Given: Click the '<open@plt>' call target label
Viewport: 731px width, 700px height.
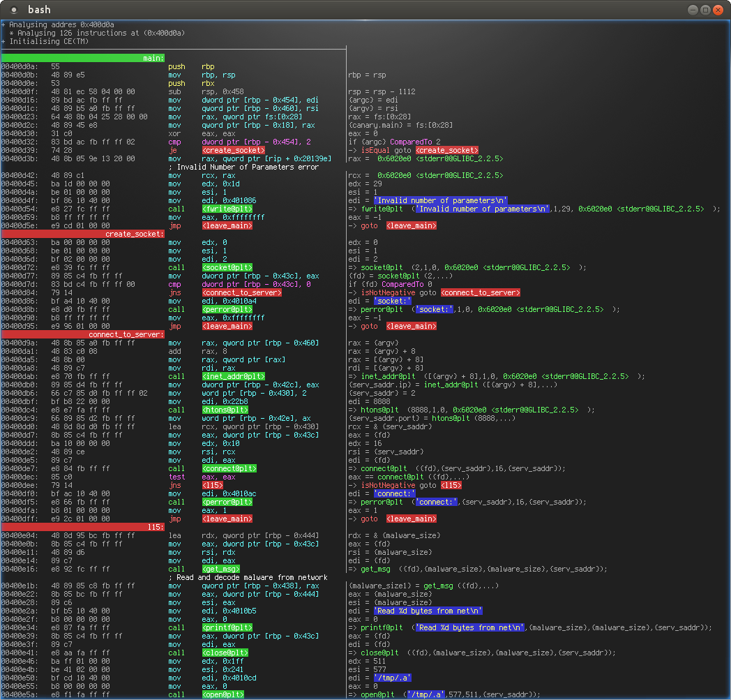Looking at the screenshot, I should pos(223,695).
